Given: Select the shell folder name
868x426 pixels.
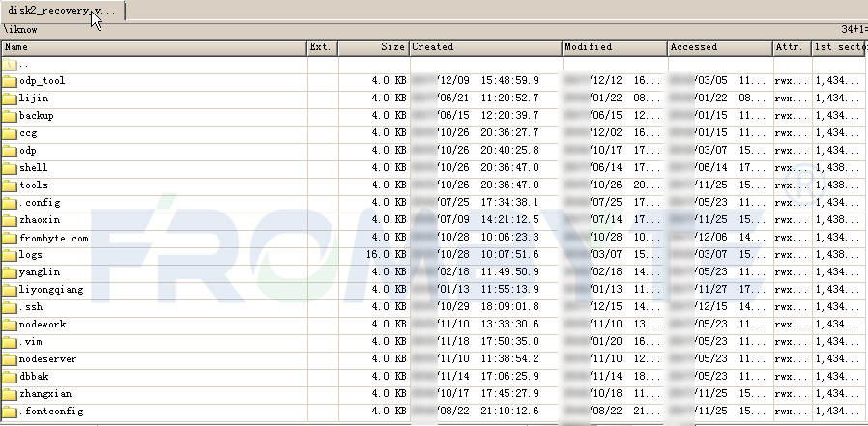Looking at the screenshot, I should (33, 168).
